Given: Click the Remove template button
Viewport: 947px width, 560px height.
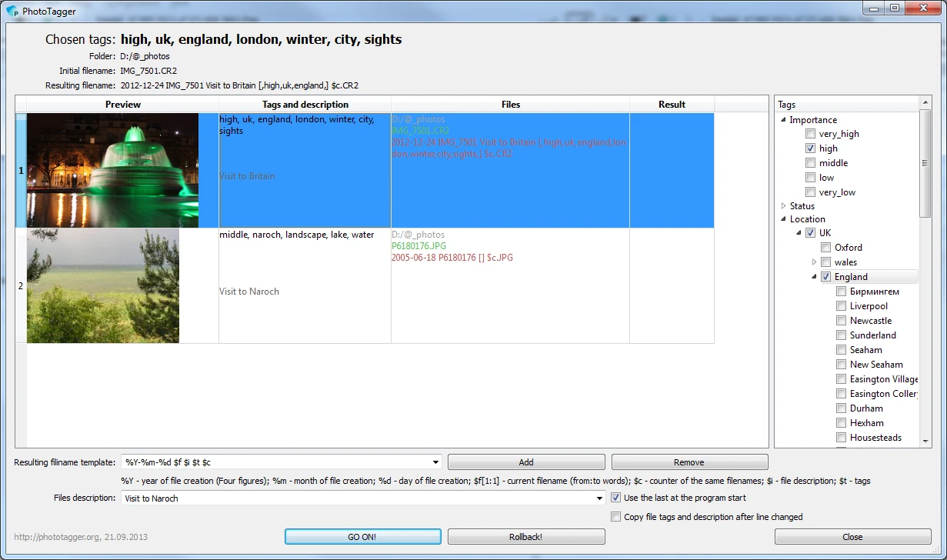Looking at the screenshot, I should click(x=689, y=462).
